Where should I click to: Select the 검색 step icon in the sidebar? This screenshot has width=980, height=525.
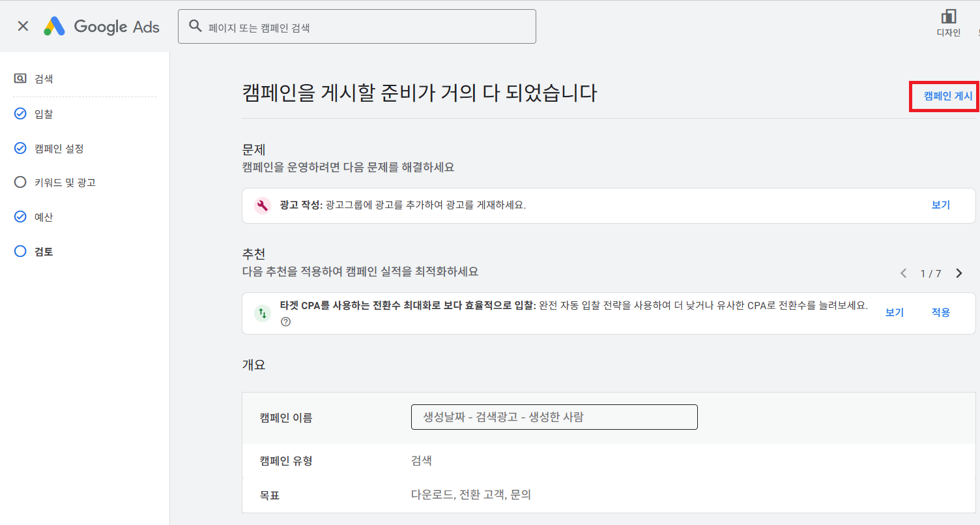20,78
